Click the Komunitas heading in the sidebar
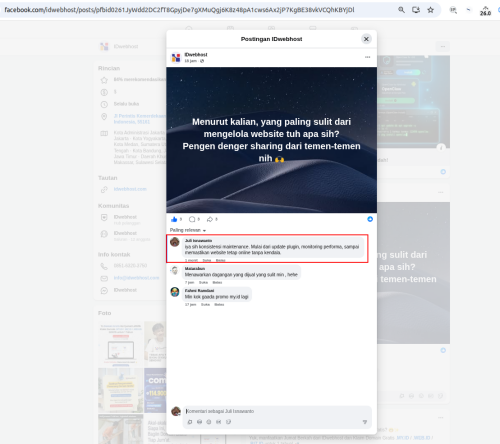500x444 pixels. [x=113, y=206]
